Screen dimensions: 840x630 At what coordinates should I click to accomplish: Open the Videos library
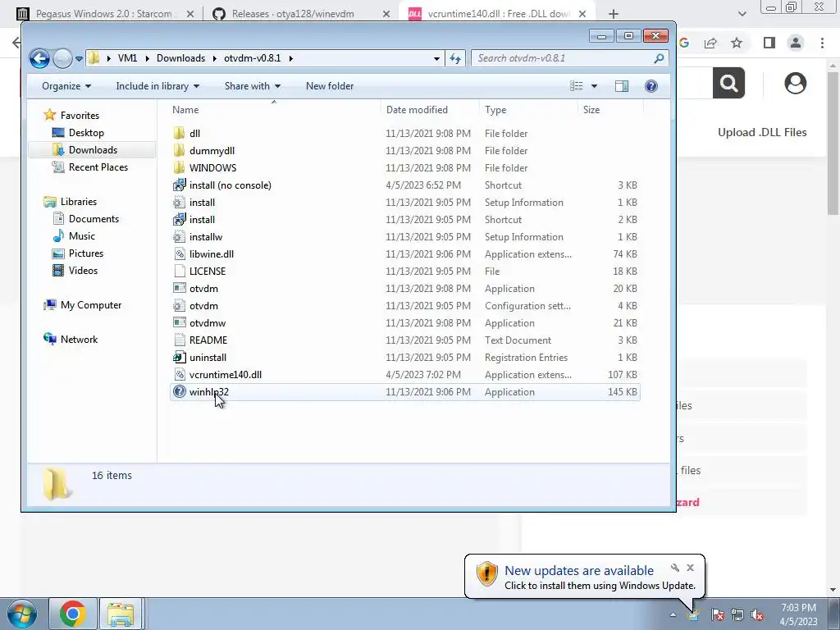tap(83, 271)
